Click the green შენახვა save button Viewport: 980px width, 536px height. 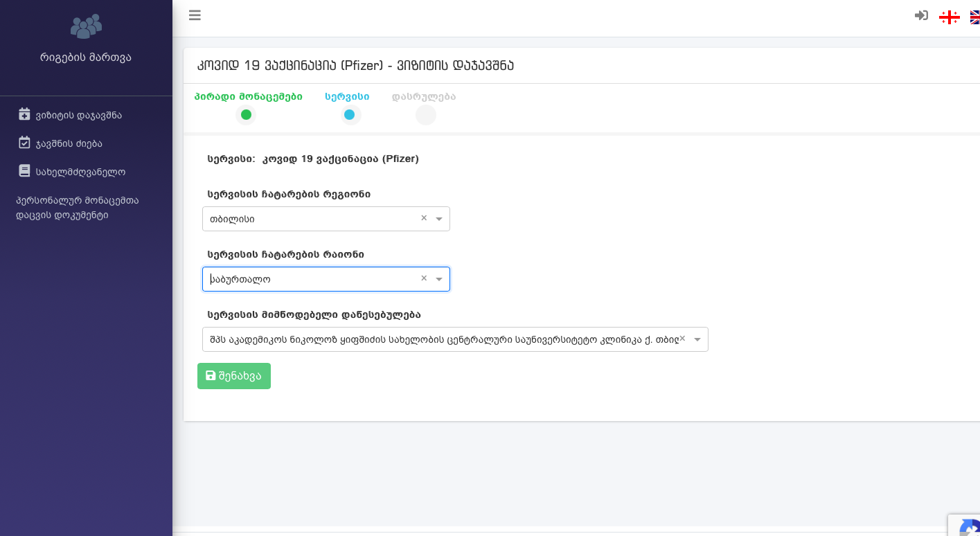[234, 376]
